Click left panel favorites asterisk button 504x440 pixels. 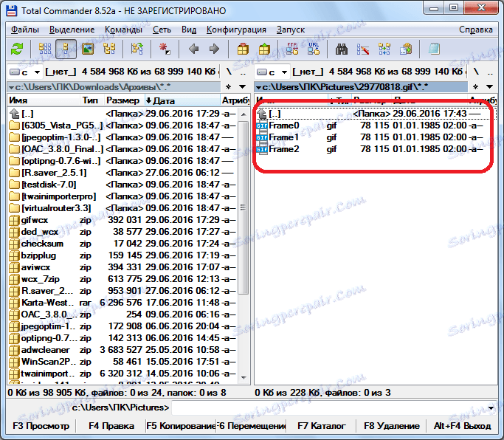pyautogui.click(x=228, y=87)
